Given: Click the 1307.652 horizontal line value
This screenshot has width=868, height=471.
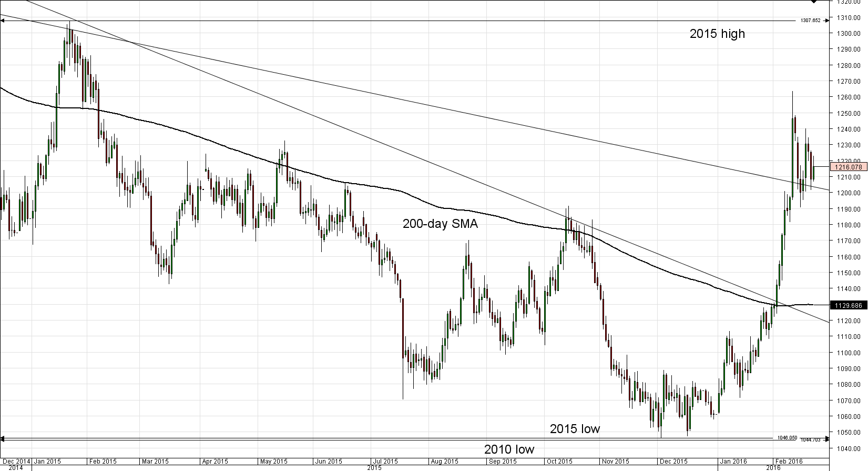Looking at the screenshot, I should pos(811,21).
